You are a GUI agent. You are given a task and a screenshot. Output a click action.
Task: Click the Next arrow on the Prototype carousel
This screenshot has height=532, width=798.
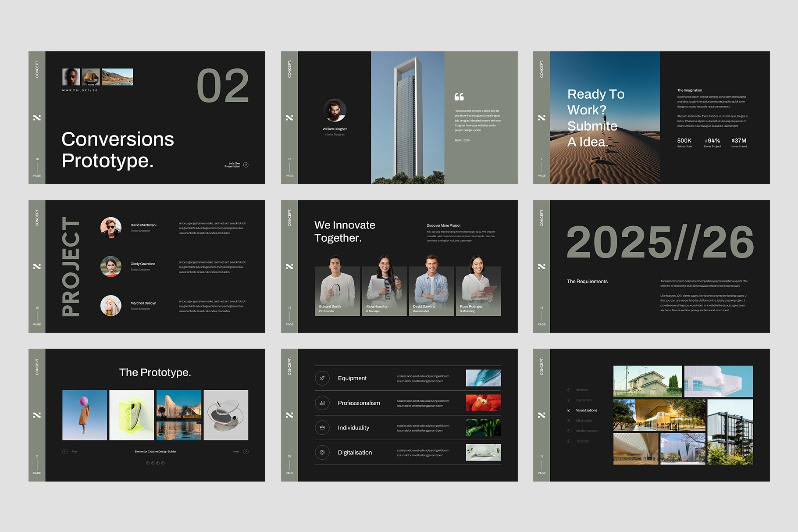[246, 451]
